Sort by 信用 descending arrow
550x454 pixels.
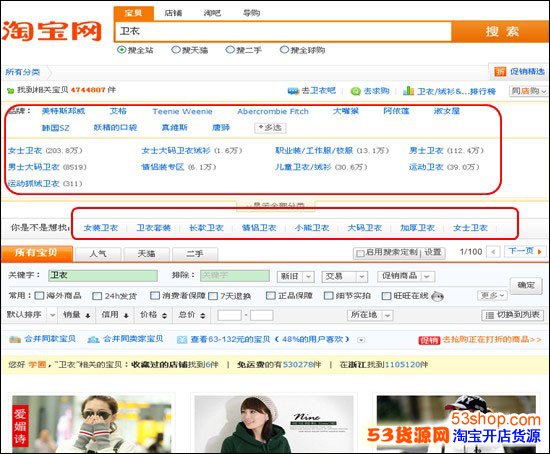coord(126,316)
